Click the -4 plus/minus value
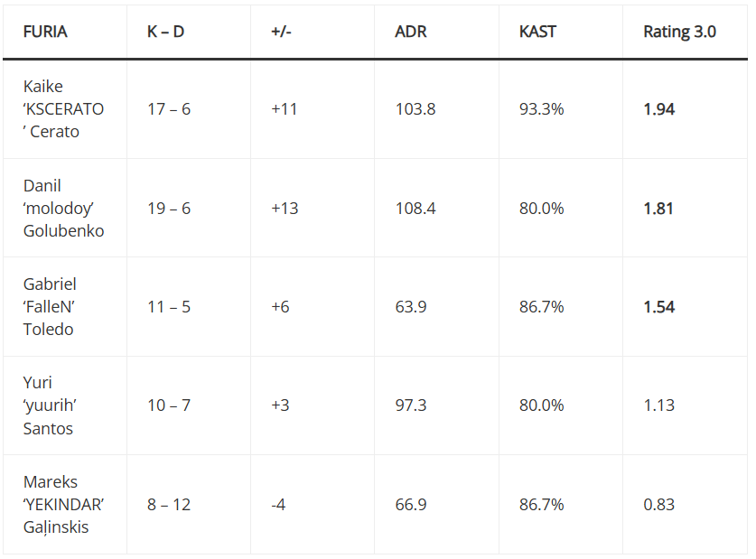Screen dimensions: 756x559 278,505
